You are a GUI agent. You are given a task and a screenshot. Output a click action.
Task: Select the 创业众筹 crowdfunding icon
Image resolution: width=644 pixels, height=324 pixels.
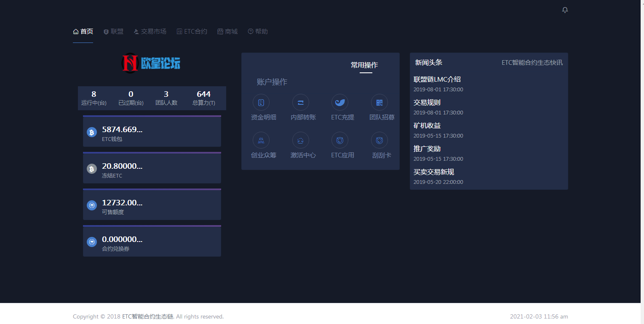[x=261, y=140]
